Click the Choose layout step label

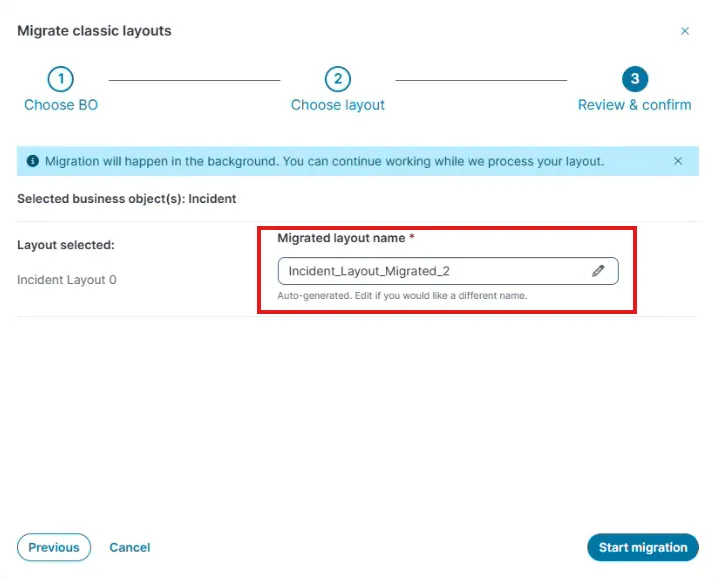337,105
